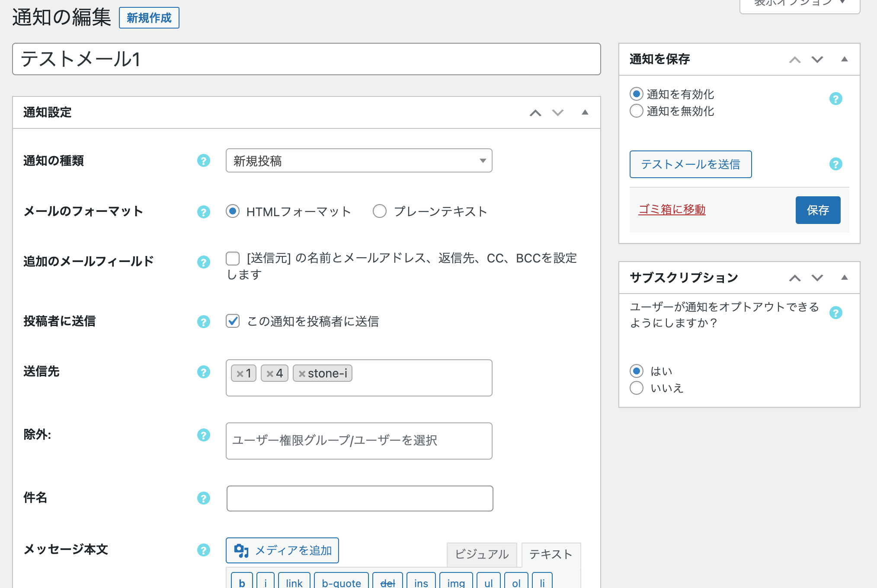
Task: Open help icon for 追加のメールフィールド
Action: coord(203,262)
